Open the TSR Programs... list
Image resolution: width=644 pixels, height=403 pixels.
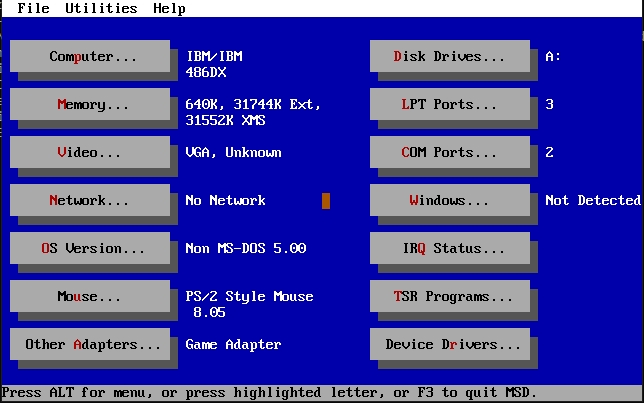[450, 297]
